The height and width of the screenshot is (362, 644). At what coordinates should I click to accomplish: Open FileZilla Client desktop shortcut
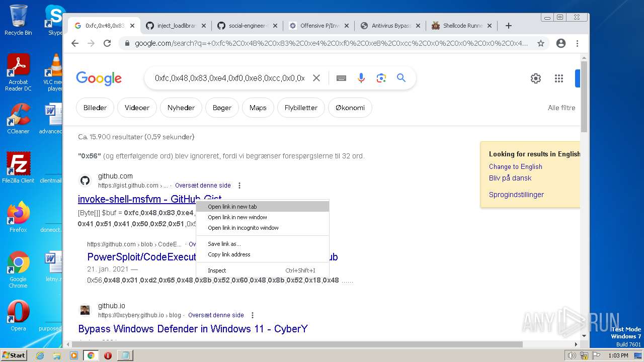point(18,167)
